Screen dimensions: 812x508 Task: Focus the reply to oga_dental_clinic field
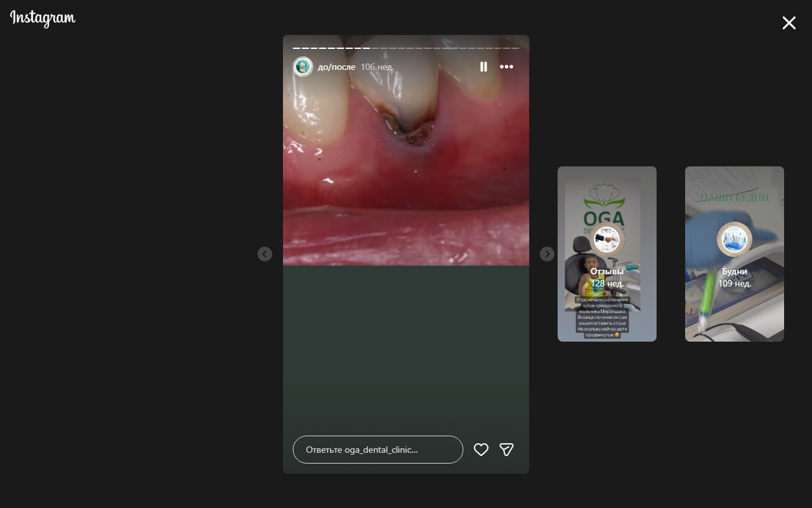377,450
